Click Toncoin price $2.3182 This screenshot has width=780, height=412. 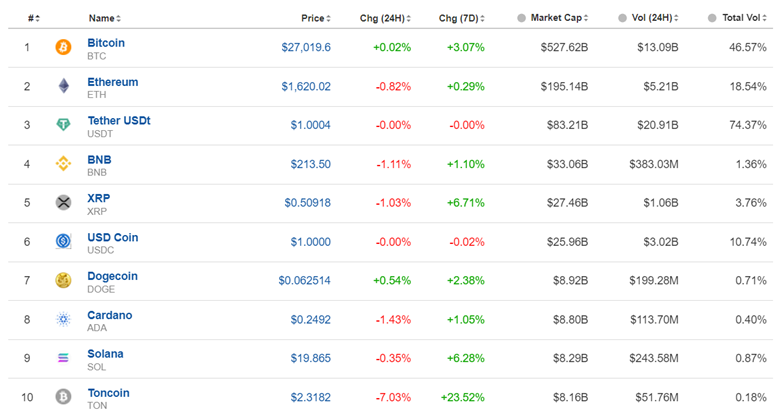click(310, 398)
